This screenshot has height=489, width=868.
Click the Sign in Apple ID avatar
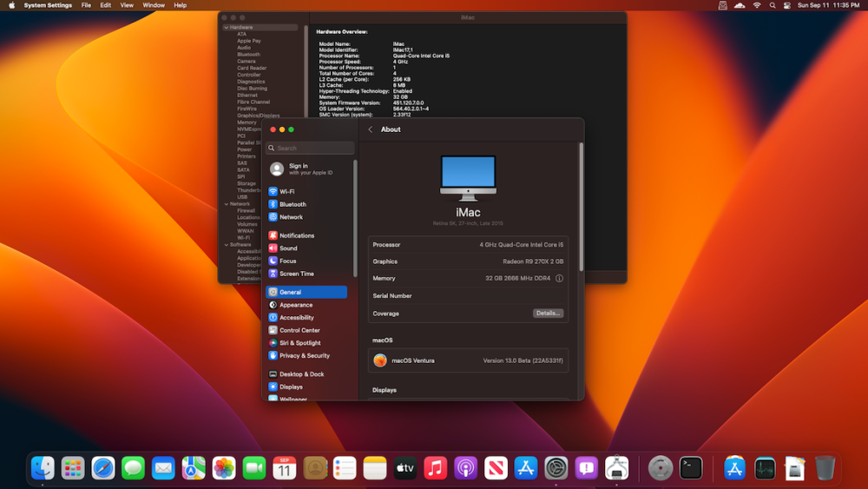click(x=277, y=169)
